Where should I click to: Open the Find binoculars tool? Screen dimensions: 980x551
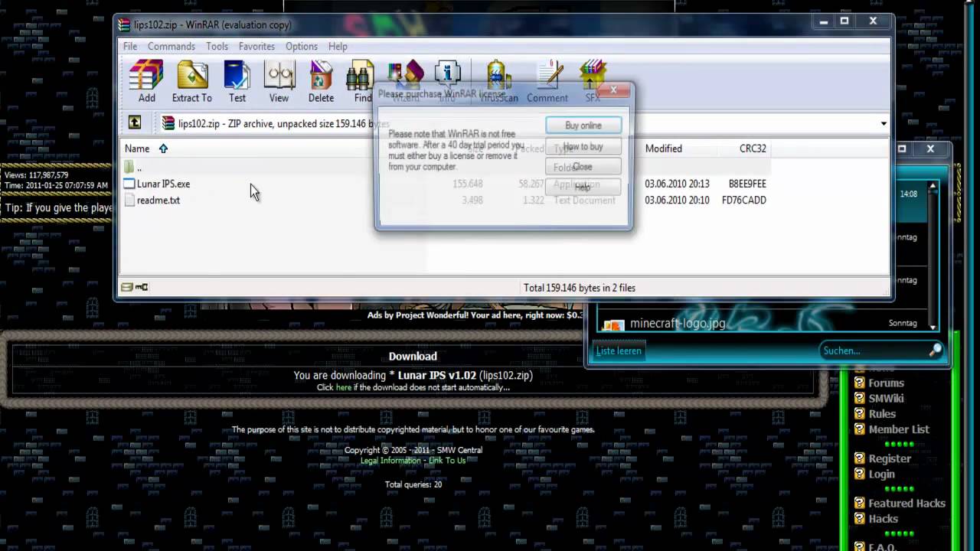click(361, 82)
